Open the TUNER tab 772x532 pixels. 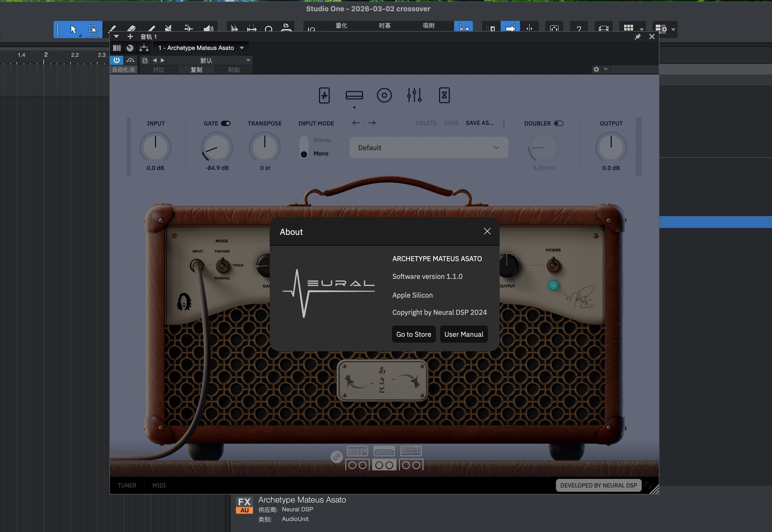(x=127, y=485)
